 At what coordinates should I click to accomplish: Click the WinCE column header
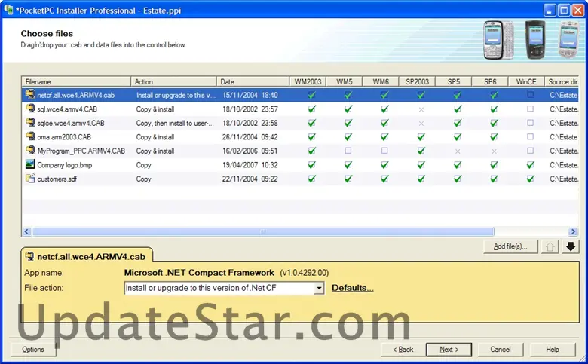click(526, 81)
